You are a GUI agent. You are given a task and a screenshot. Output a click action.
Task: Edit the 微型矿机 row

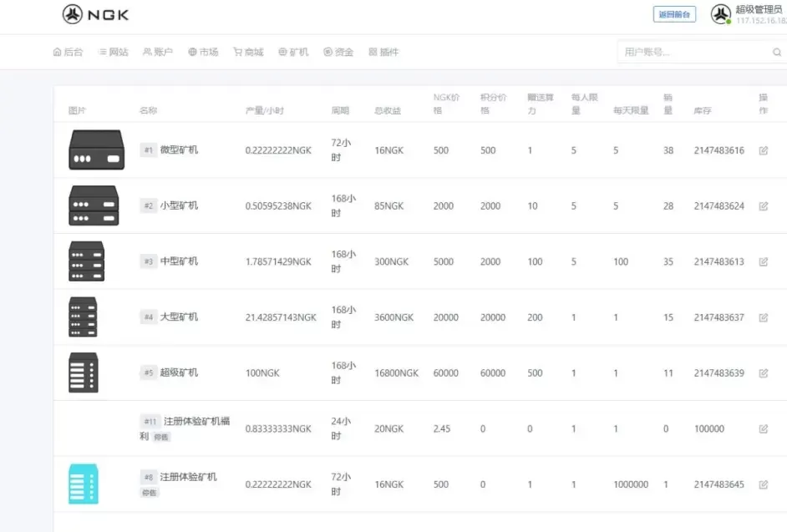tap(764, 150)
